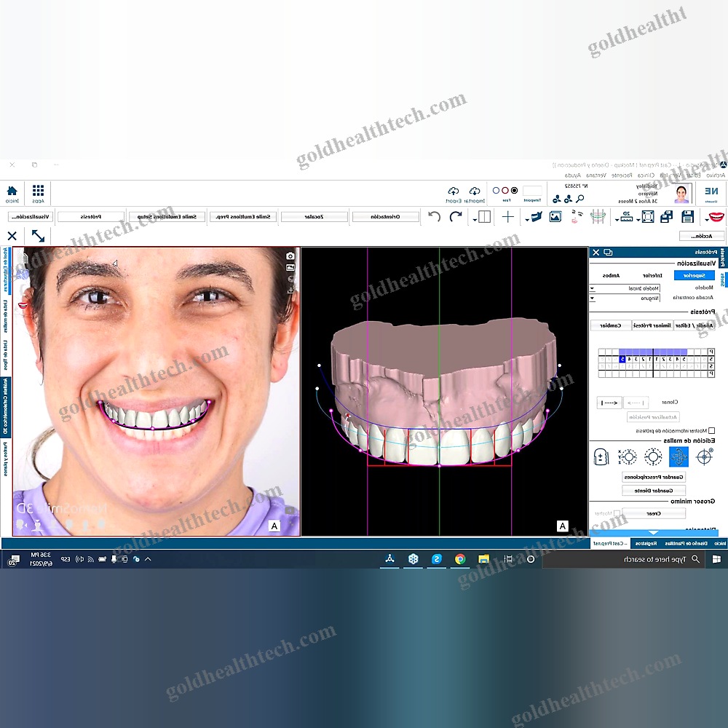Open the Apps grid
Screen dimensions: 728x728
pyautogui.click(x=38, y=191)
